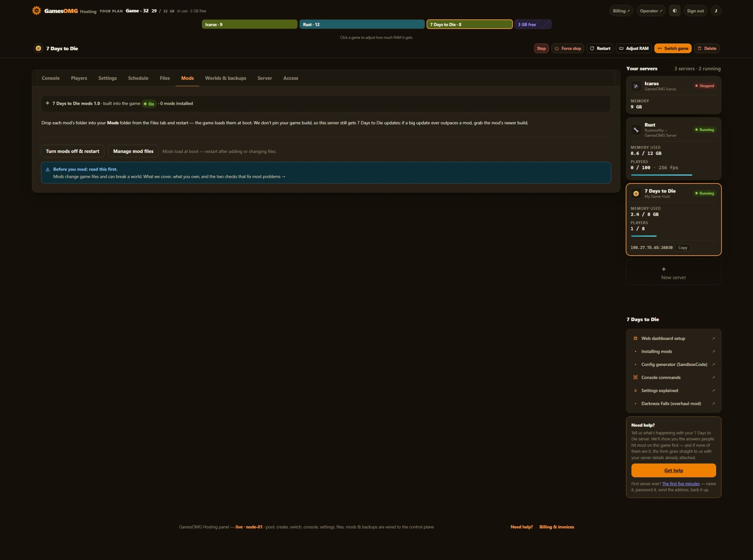Toggle the dark/light theme icon
The width and height of the screenshot is (753, 560).
pyautogui.click(x=674, y=11)
